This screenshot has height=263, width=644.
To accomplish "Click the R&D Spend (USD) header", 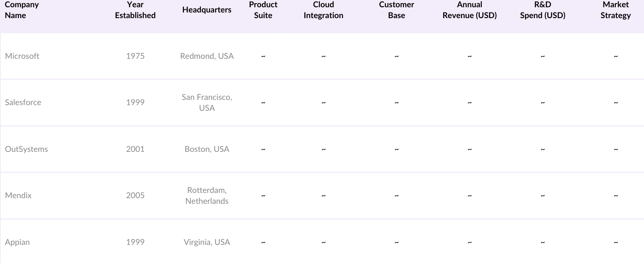I will pyautogui.click(x=543, y=10).
